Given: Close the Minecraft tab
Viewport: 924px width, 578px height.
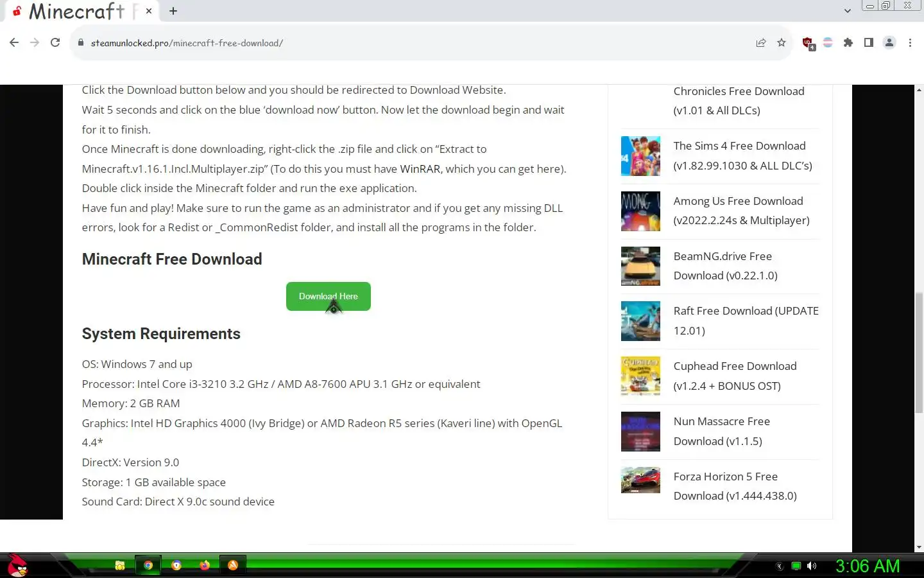Looking at the screenshot, I should click(149, 11).
